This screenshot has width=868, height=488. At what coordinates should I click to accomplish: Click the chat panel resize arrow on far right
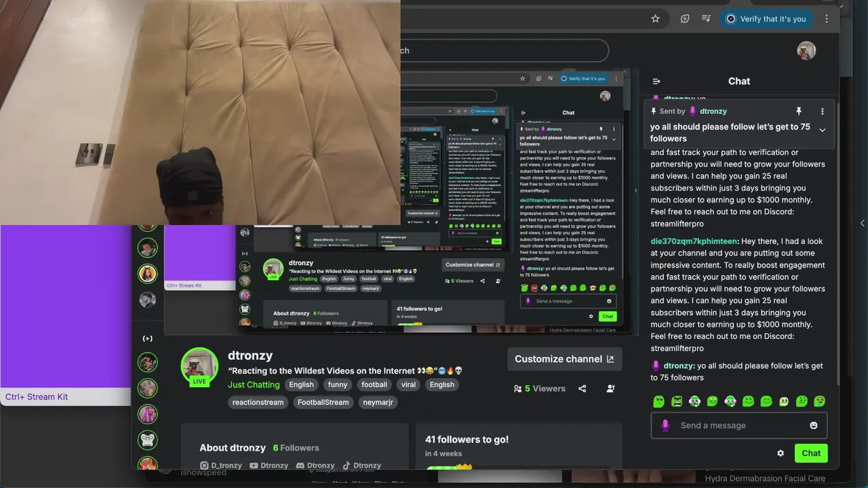[863, 223]
